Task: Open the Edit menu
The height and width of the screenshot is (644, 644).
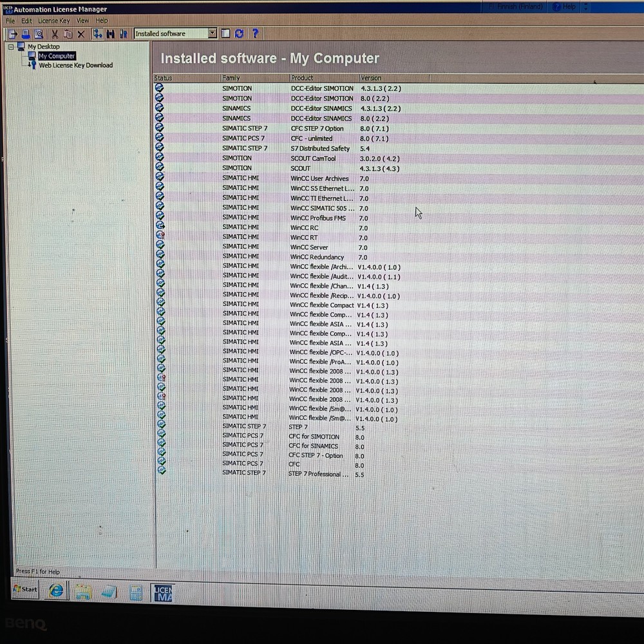Action: 26,21
